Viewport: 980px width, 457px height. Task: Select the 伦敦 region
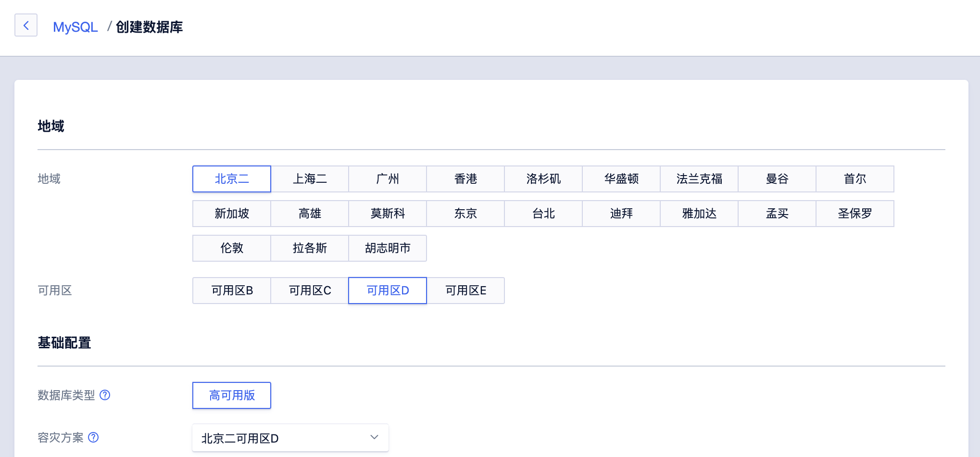coord(231,248)
